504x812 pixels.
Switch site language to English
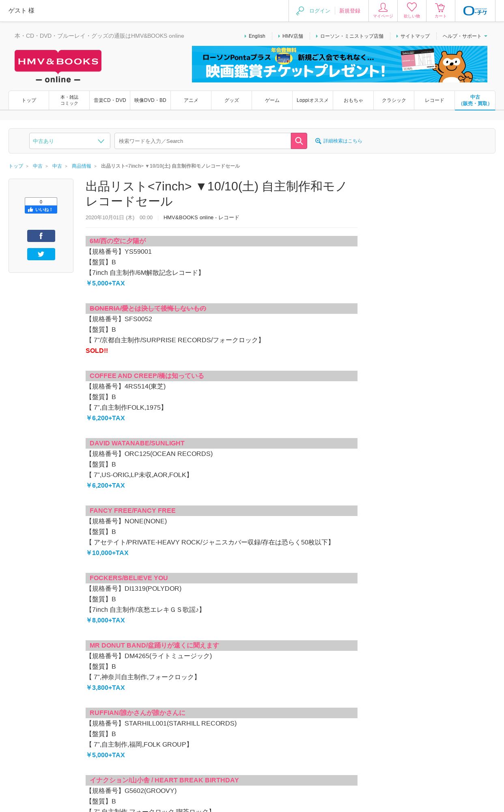pos(257,36)
